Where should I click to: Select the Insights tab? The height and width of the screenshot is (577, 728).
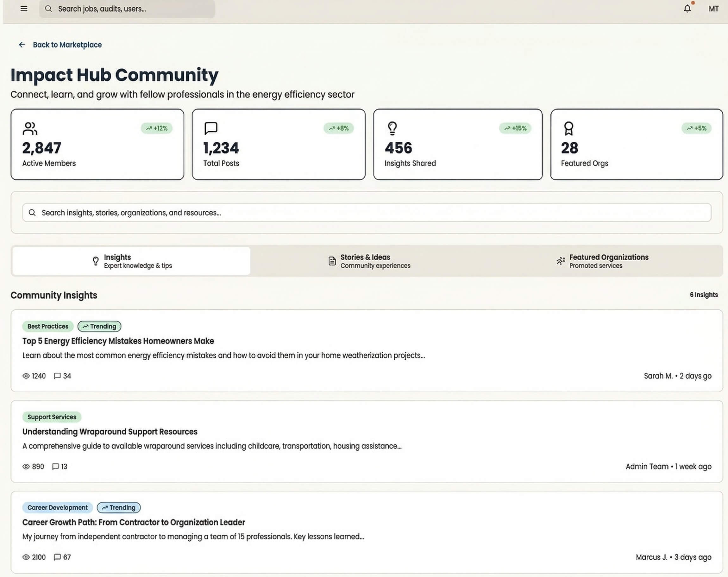tap(131, 261)
